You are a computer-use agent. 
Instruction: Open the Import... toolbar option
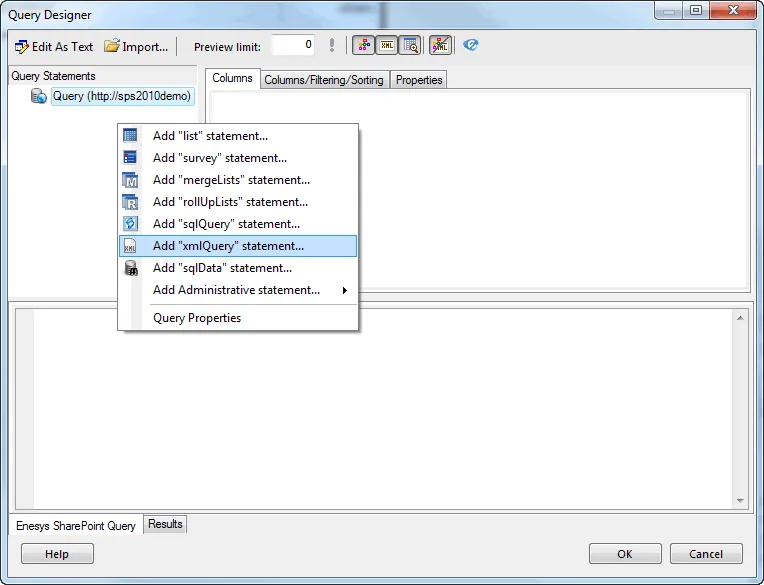[136, 47]
